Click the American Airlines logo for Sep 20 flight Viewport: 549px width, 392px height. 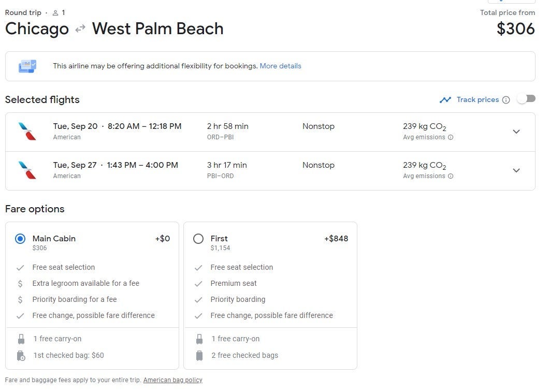[x=27, y=132]
